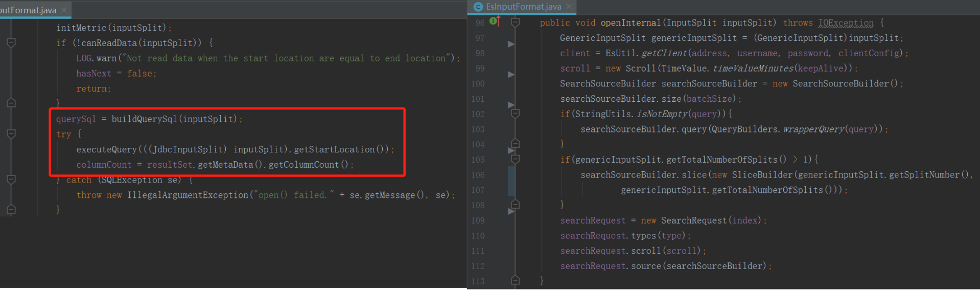This screenshot has height=290, width=980.
Task: Collapse the catch SQLException fold marker
Action: point(11,180)
